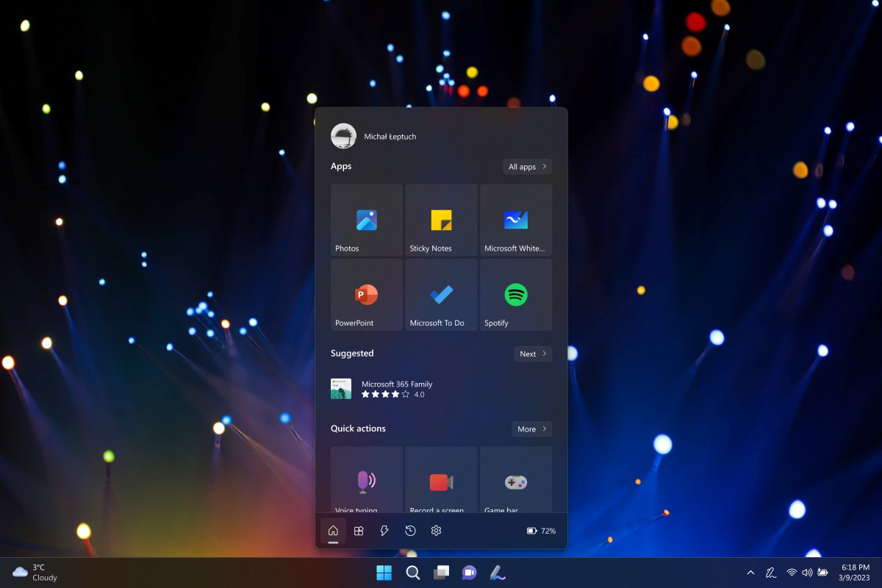Click the Michał Łeptuch user name
This screenshot has height=588, width=882.
[x=390, y=137]
